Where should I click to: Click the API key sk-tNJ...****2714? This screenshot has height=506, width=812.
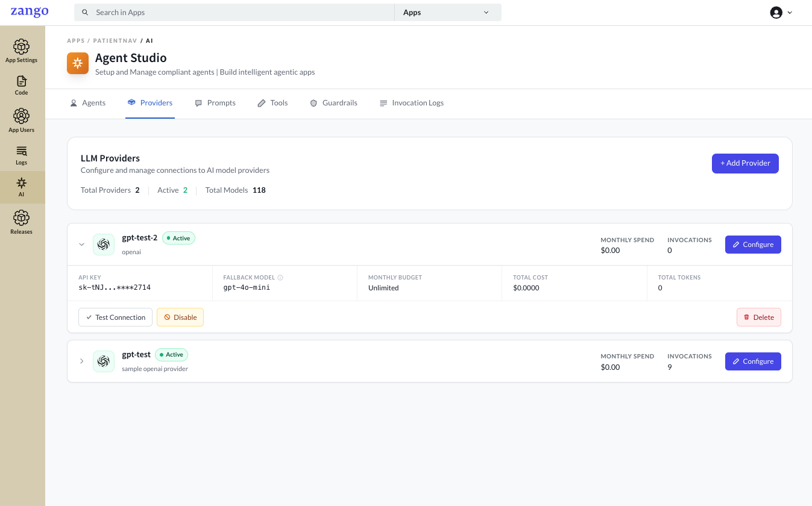[x=115, y=288]
